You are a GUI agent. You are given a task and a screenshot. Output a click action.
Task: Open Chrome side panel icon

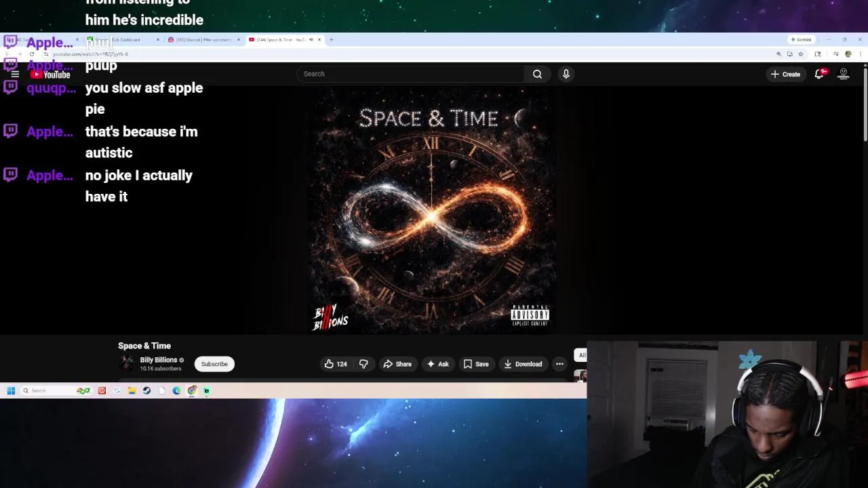[x=818, y=54]
